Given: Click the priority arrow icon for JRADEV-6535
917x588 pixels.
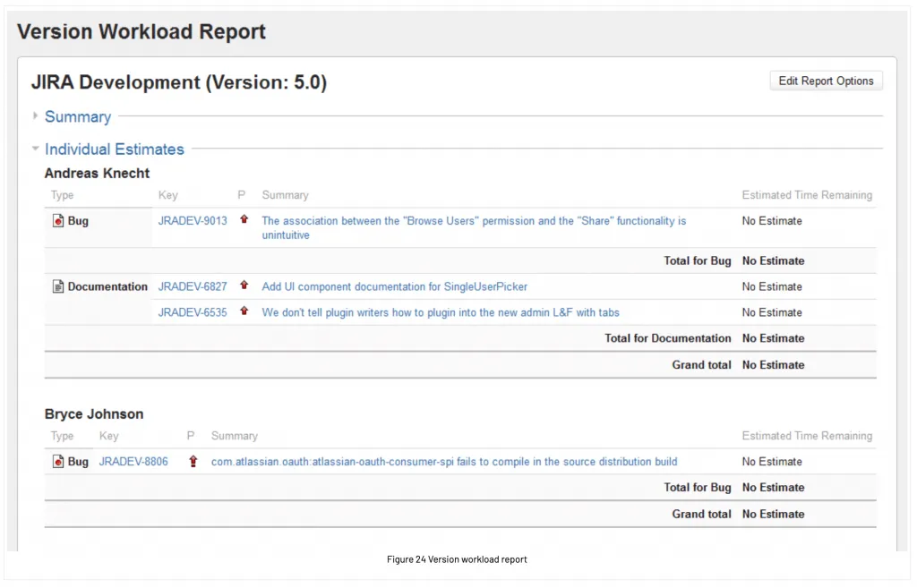Looking at the screenshot, I should pos(244,311).
